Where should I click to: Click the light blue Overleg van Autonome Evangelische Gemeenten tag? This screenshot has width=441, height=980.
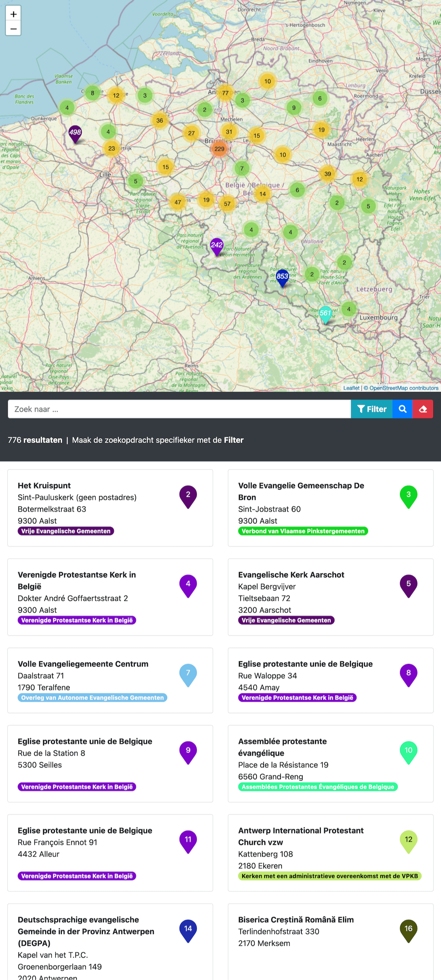tap(92, 698)
